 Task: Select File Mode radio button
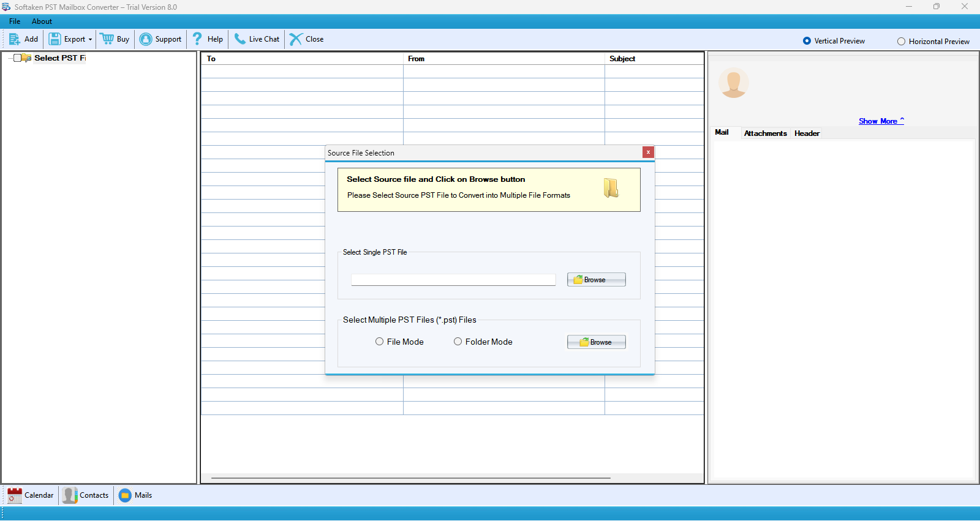[x=379, y=342]
